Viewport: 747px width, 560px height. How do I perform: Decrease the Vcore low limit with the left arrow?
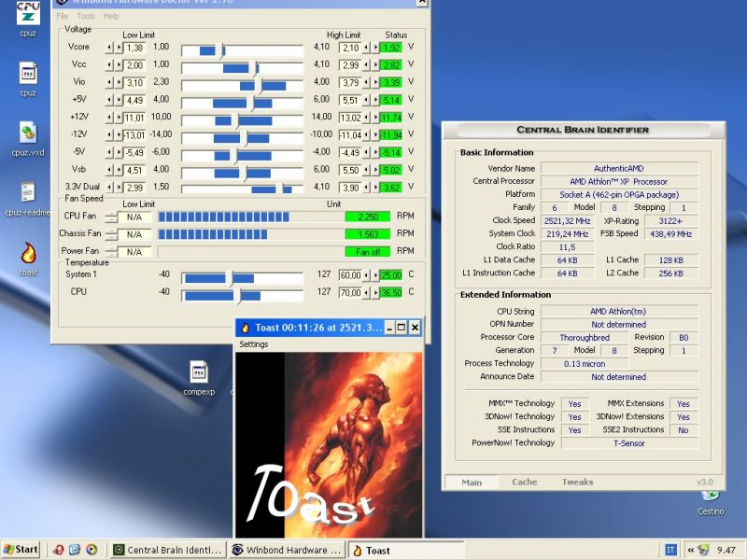pos(109,48)
